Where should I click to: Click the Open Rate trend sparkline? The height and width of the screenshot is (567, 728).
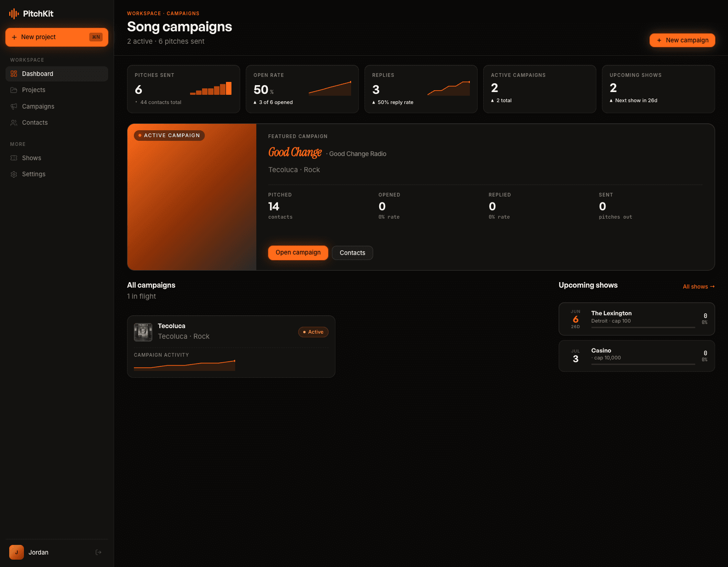[x=330, y=88]
